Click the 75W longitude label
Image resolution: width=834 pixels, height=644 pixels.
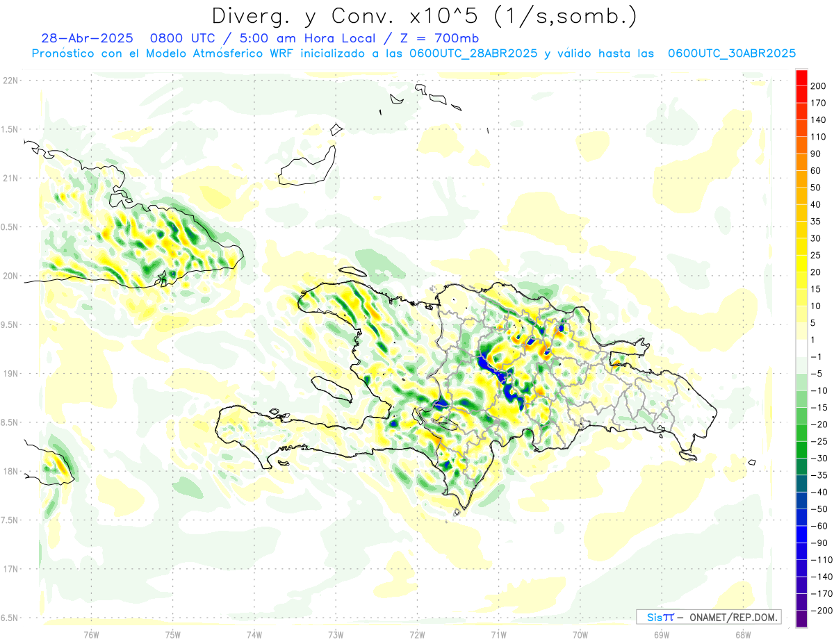coord(172,634)
